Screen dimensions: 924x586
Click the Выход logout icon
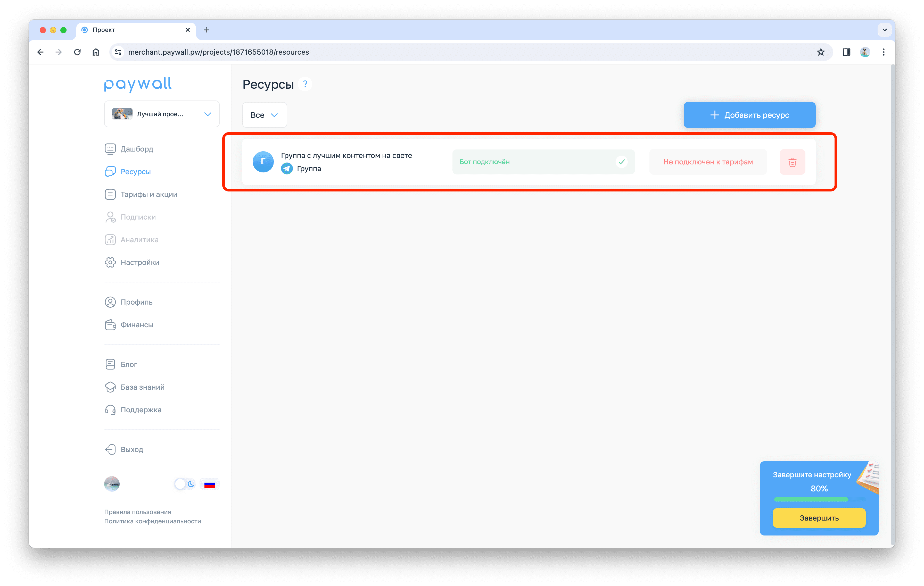[x=110, y=449]
